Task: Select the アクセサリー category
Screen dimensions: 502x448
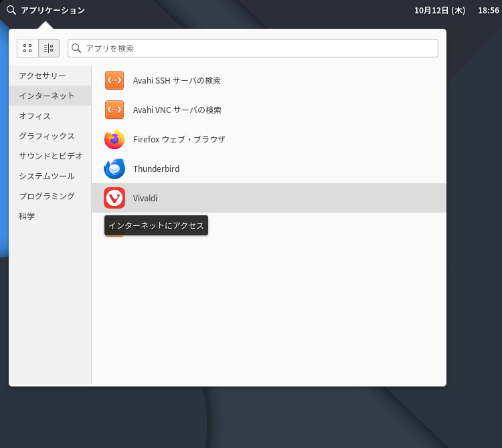Action: point(50,76)
